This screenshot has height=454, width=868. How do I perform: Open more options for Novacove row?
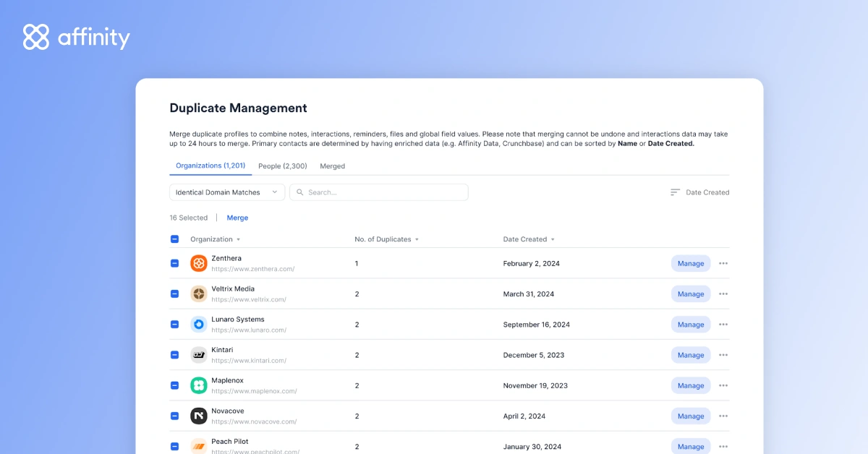pyautogui.click(x=723, y=416)
